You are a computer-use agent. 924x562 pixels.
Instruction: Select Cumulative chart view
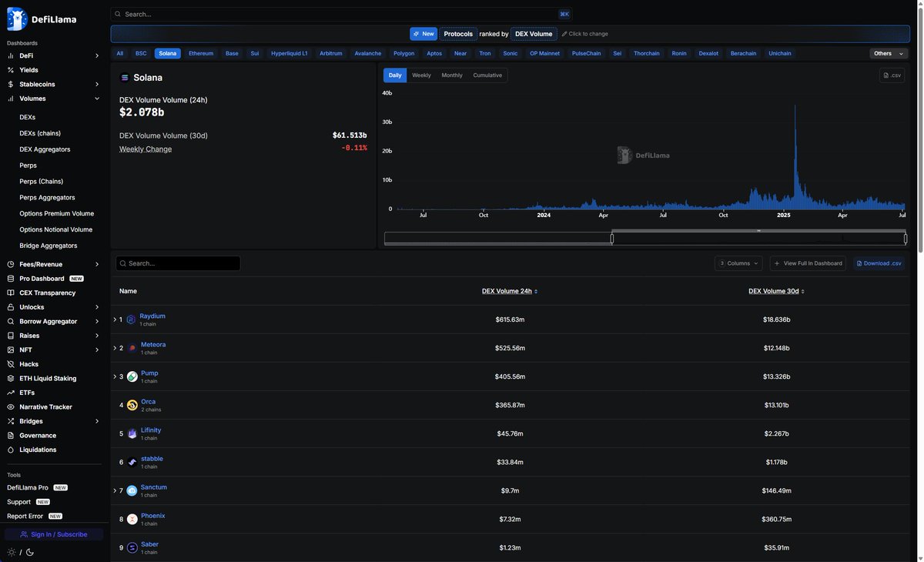[487, 75]
